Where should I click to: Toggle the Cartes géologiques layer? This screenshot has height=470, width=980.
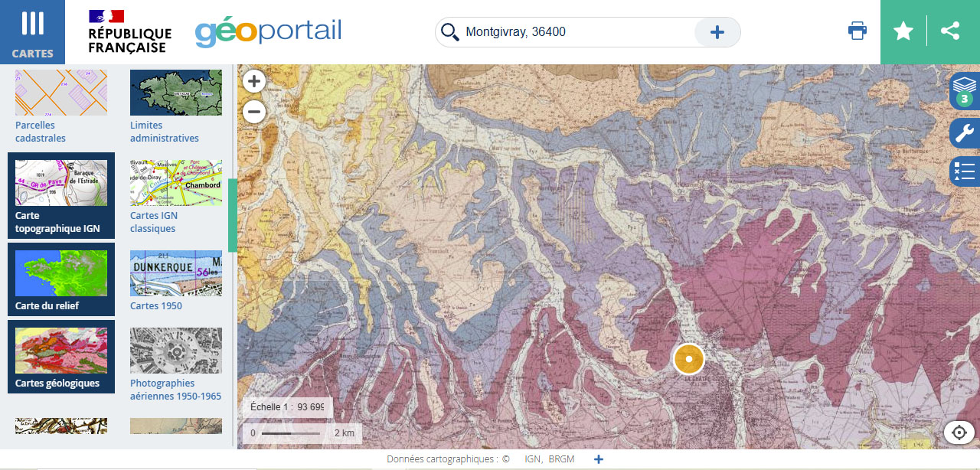61,357
